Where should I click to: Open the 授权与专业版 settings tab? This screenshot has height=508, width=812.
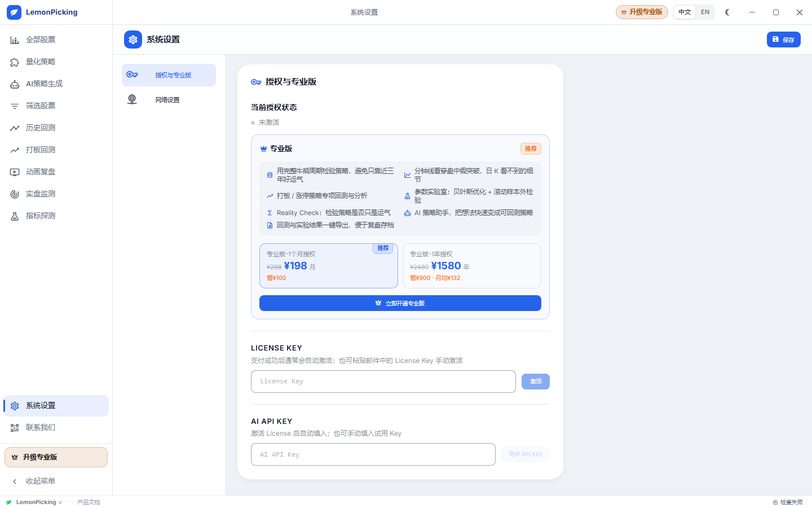click(x=169, y=75)
